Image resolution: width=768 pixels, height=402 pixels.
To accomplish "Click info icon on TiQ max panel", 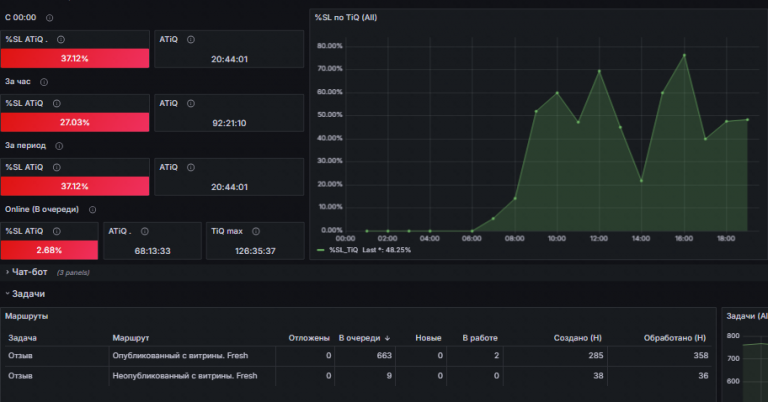I will 256,231.
